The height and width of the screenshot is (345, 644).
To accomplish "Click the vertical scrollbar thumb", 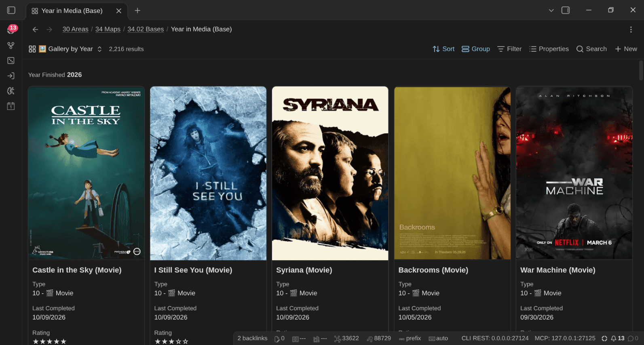I will pyautogui.click(x=641, y=71).
